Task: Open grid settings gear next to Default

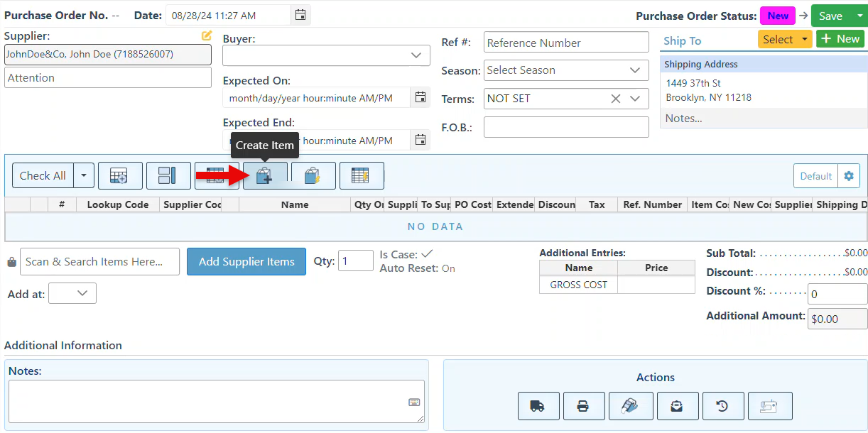Action: [848, 176]
